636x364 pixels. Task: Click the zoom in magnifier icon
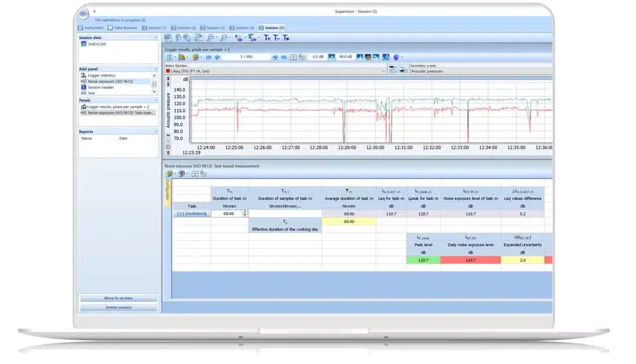(x=210, y=38)
